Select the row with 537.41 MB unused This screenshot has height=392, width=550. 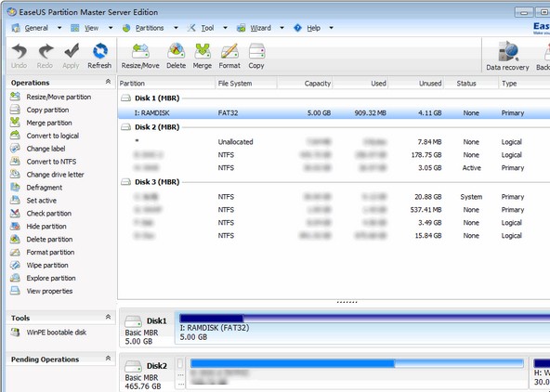334,210
